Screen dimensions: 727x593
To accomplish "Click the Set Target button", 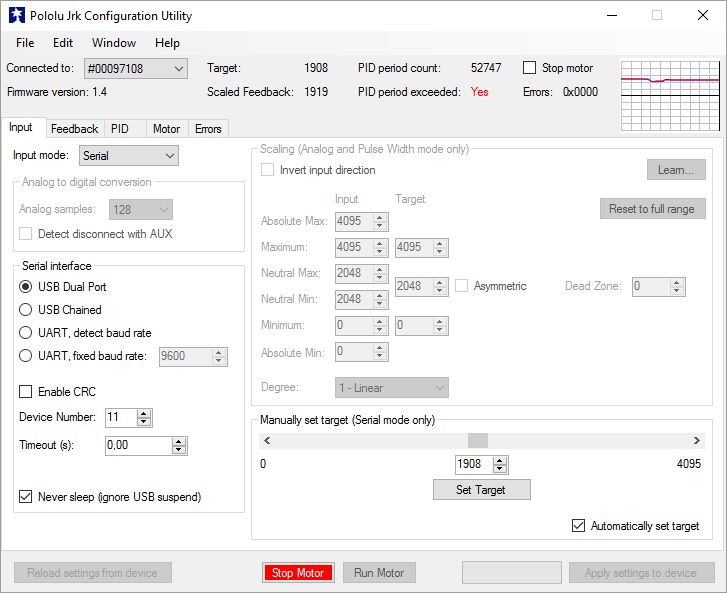I will tap(481, 490).
